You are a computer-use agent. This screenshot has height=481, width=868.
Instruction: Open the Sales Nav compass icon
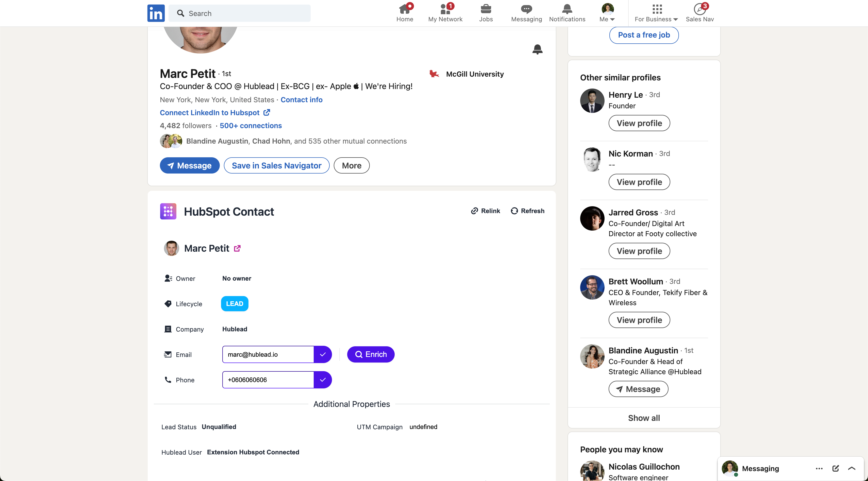point(699,9)
